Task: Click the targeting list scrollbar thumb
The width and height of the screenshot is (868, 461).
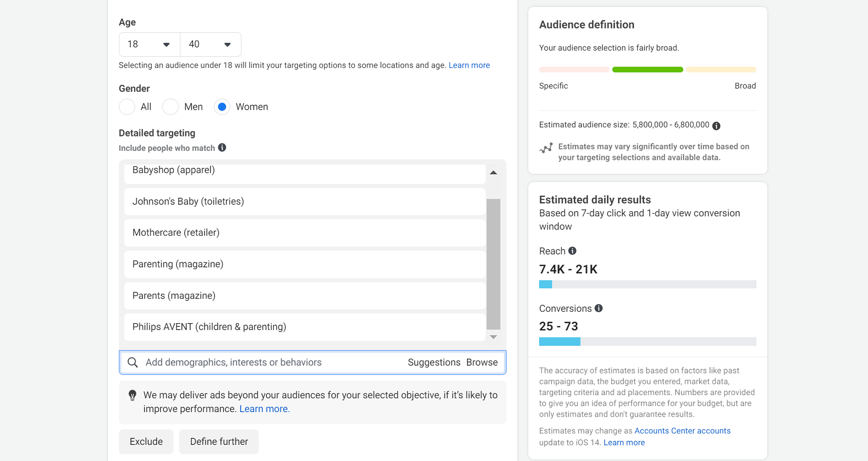Action: (x=493, y=264)
